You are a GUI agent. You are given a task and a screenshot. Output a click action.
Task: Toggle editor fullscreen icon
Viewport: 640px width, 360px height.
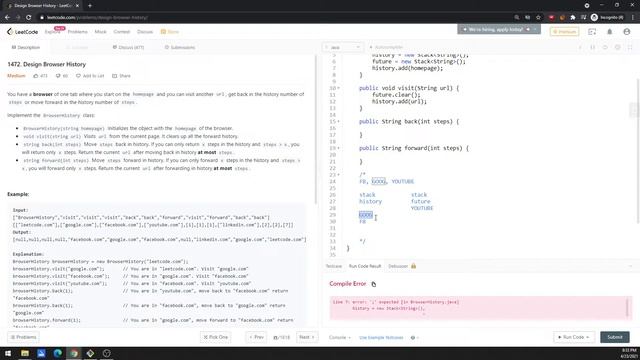pyautogui.click(x=630, y=47)
